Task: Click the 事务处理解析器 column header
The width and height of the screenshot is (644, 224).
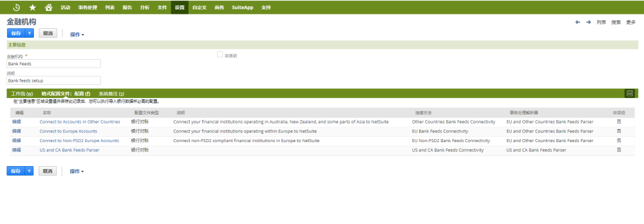Action: pos(524,112)
